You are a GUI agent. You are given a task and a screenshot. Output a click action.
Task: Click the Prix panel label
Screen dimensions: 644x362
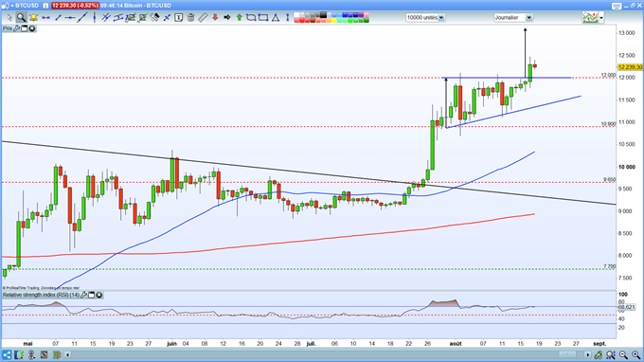pyautogui.click(x=8, y=28)
